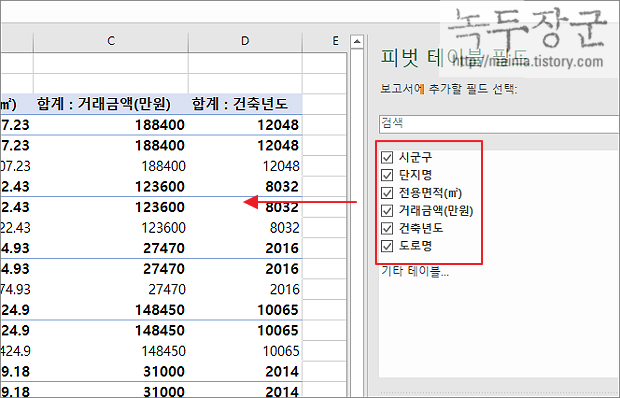Click the 검색 field search box
The image size is (620, 398).
[x=499, y=124]
